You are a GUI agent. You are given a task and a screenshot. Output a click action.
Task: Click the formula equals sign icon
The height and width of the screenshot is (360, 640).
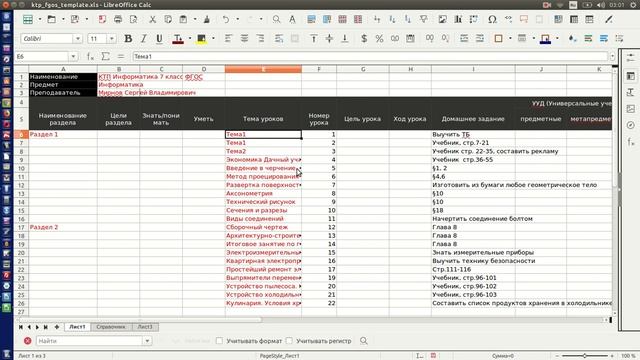(120, 57)
